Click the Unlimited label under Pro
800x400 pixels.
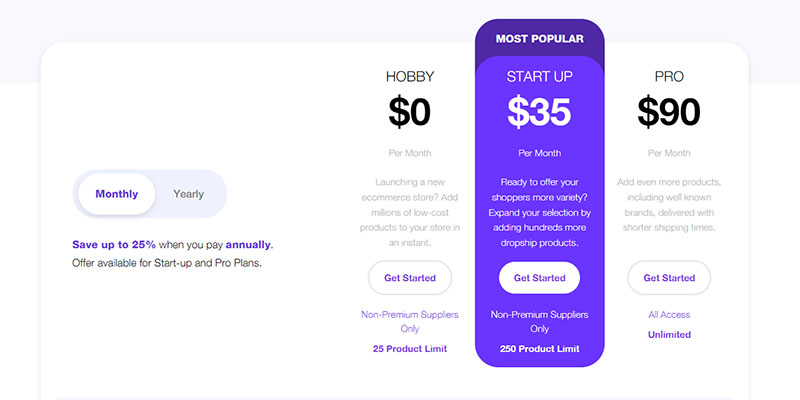tap(669, 335)
